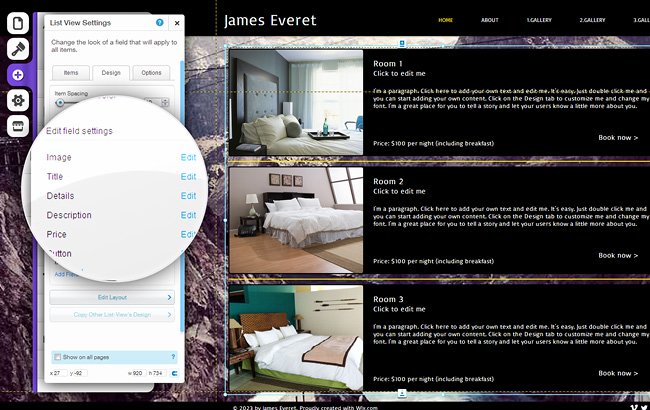Click the Room 1 paragraph description

pyautogui.click(x=511, y=99)
